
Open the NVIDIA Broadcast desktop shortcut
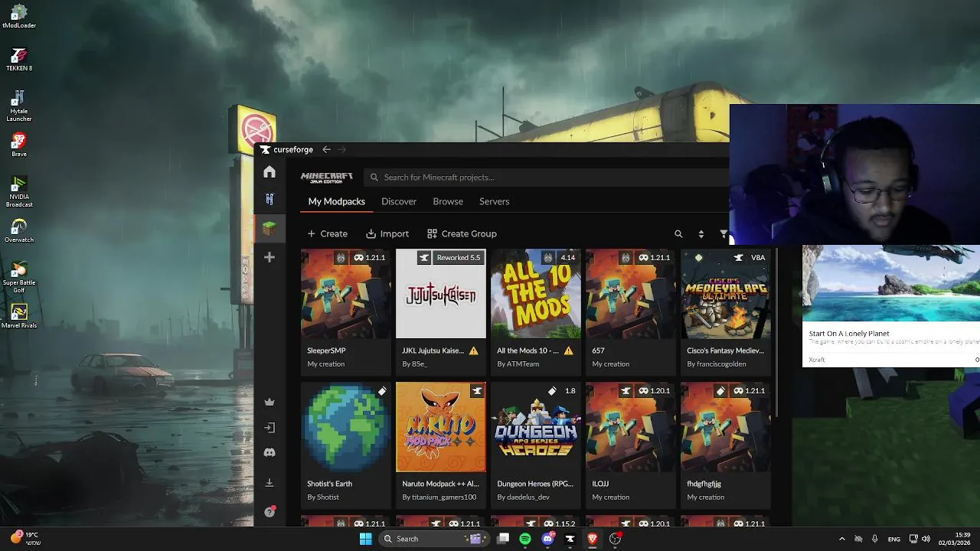click(x=19, y=192)
